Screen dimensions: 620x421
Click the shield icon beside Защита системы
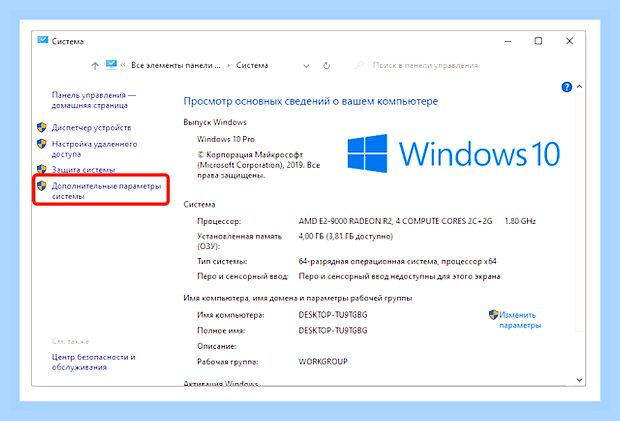click(x=42, y=169)
